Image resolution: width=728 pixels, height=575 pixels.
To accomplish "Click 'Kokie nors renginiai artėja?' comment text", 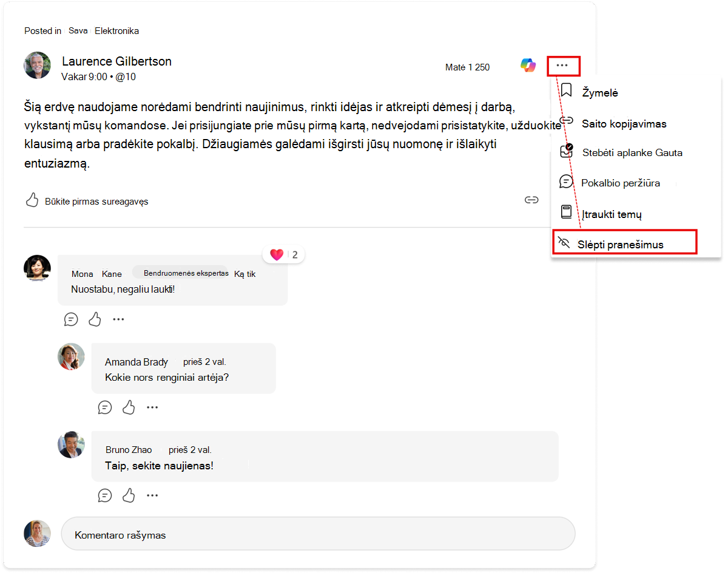I will click(x=167, y=377).
